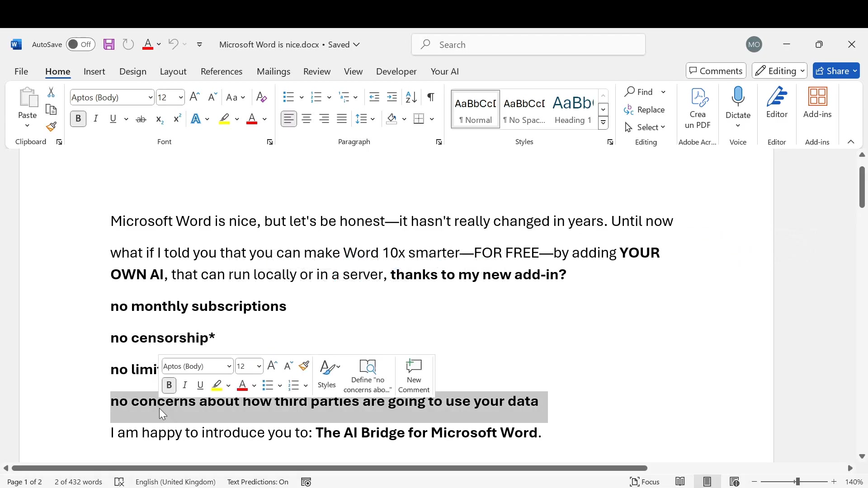Screen dimensions: 868x488
Task: Open the ribbon font size dropdown
Action: [x=180, y=97]
